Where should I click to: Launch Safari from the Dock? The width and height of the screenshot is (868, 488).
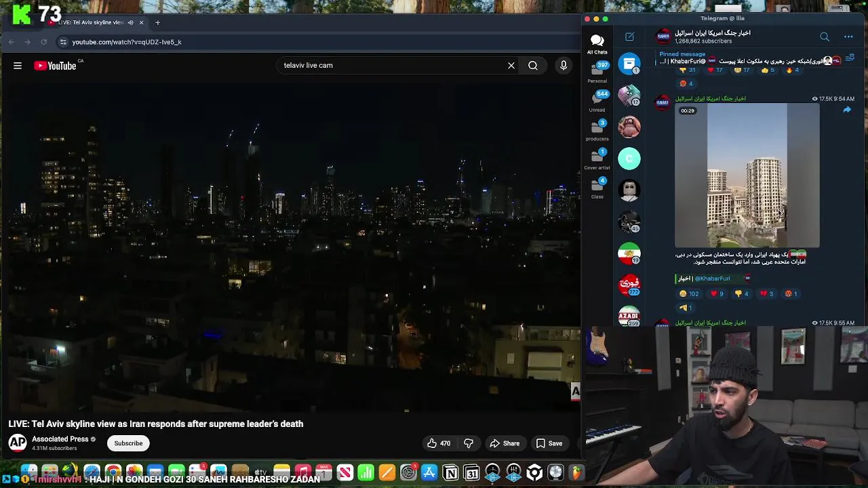pos(92,472)
